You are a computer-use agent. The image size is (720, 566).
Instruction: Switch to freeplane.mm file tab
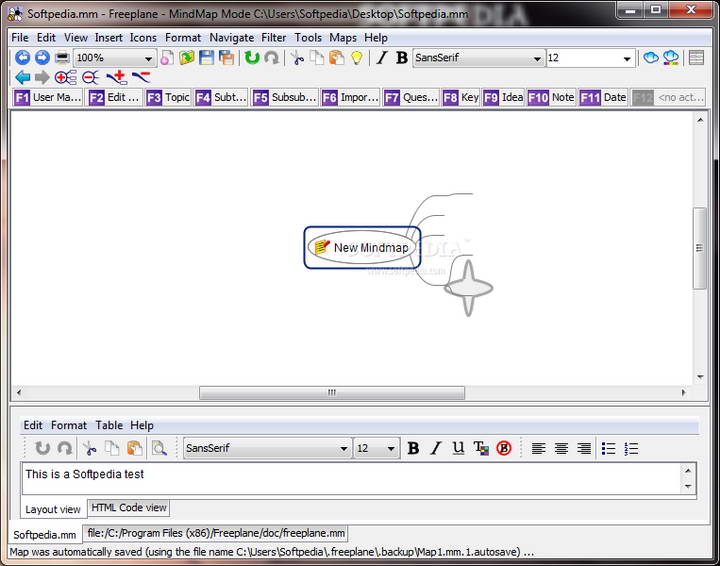point(216,533)
